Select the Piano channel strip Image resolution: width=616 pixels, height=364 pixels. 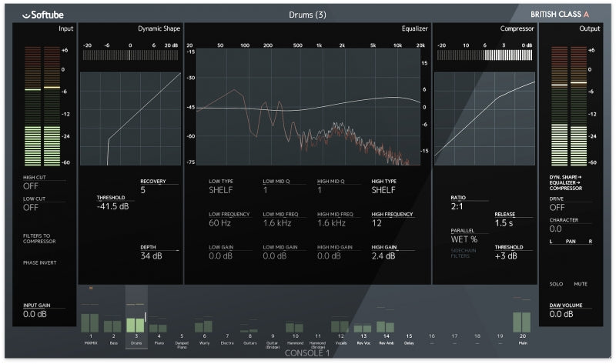159,326
